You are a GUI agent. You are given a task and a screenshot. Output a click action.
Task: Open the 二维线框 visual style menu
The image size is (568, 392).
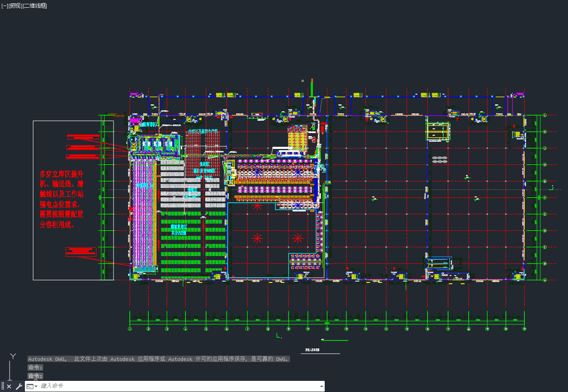pyautogui.click(x=35, y=6)
